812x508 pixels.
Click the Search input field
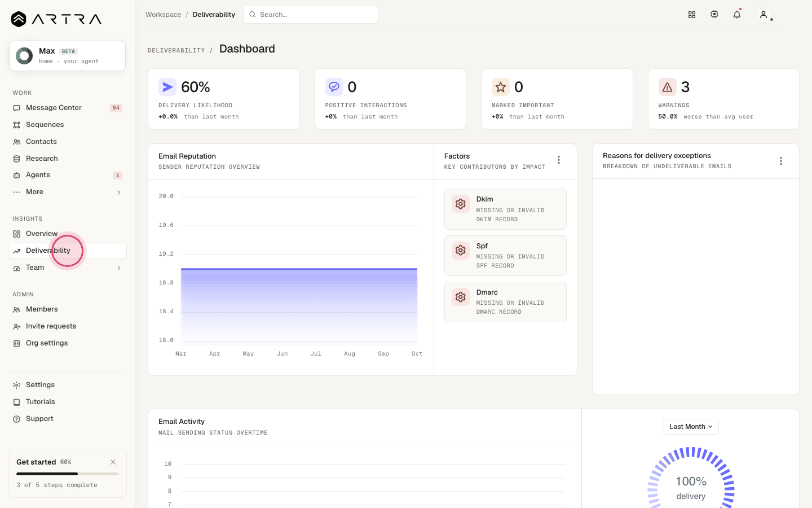(311, 15)
